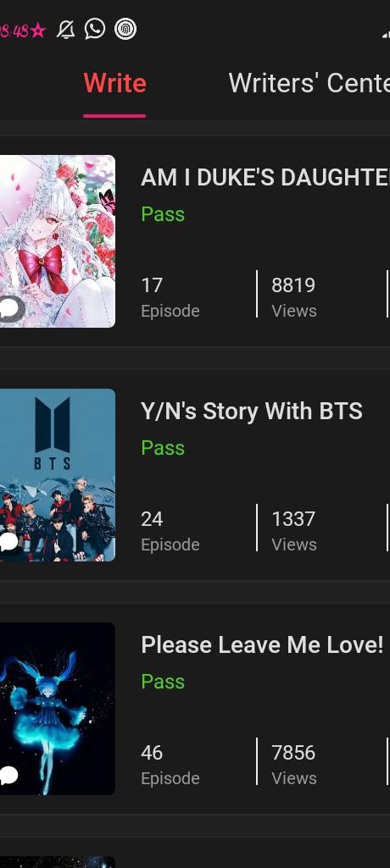Screen dimensions: 390x868
Task: Open comments bubble on BTS story cover
Action: coord(8,541)
